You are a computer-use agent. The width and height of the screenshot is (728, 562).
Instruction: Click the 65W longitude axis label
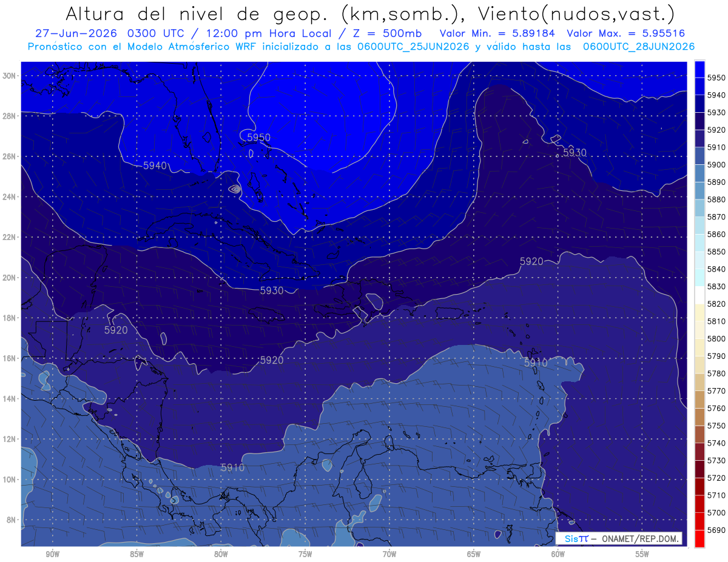[x=474, y=554]
